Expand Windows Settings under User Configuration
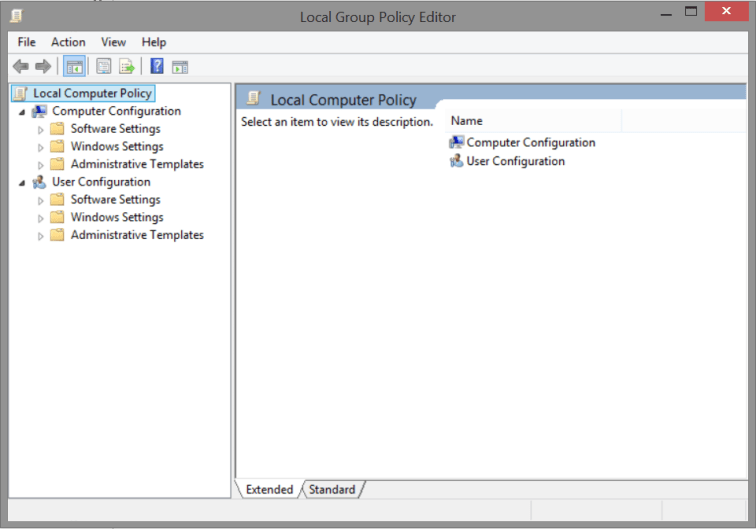756x529 pixels. point(41,218)
